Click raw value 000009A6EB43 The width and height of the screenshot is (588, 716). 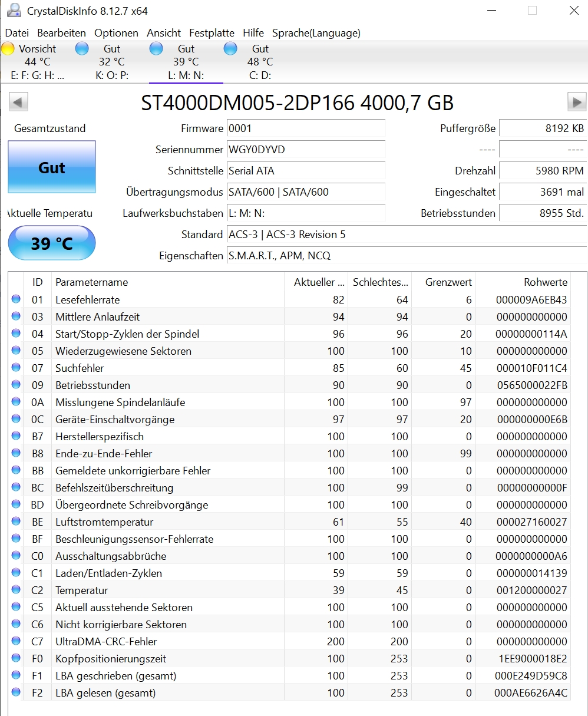pos(531,300)
